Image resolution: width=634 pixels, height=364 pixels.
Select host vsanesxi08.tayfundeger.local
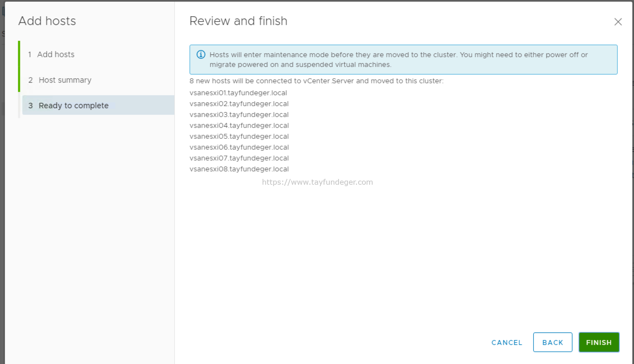239,169
